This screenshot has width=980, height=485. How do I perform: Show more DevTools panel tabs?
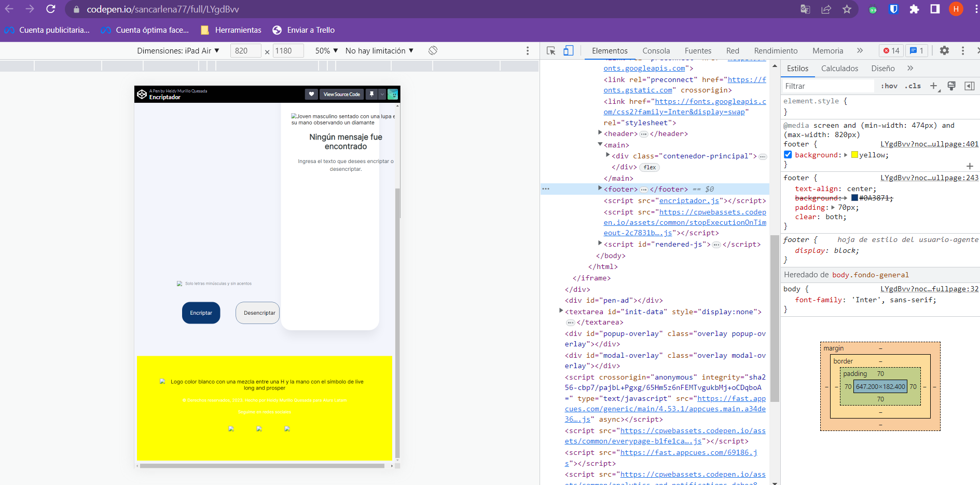tap(860, 50)
